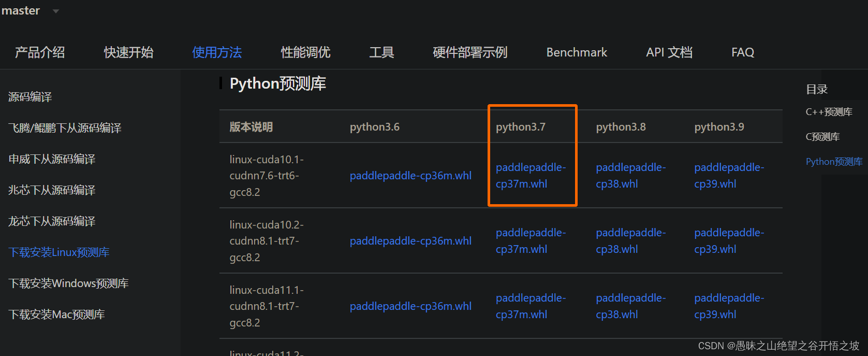
Task: Open 源码编译 in the sidebar
Action: [30, 97]
